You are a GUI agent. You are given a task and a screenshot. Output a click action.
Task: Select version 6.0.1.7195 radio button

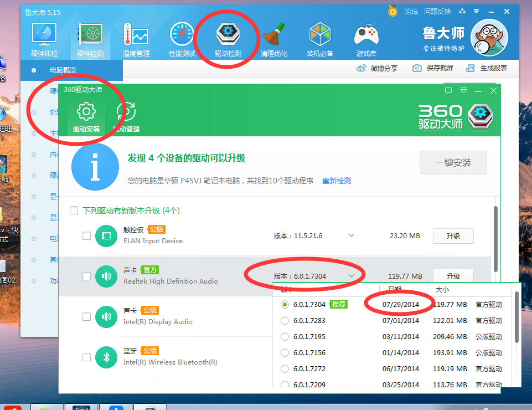click(285, 336)
